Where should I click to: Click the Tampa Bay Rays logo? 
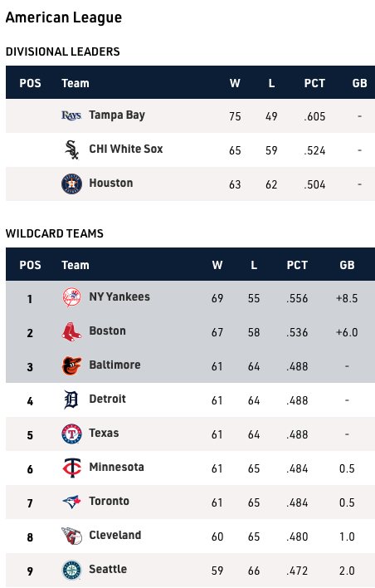click(71, 115)
